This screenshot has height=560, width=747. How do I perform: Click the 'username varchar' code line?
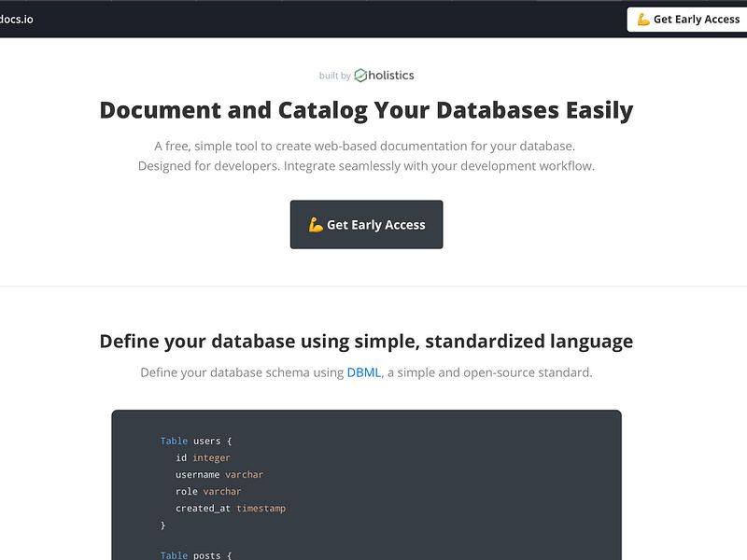point(219,474)
